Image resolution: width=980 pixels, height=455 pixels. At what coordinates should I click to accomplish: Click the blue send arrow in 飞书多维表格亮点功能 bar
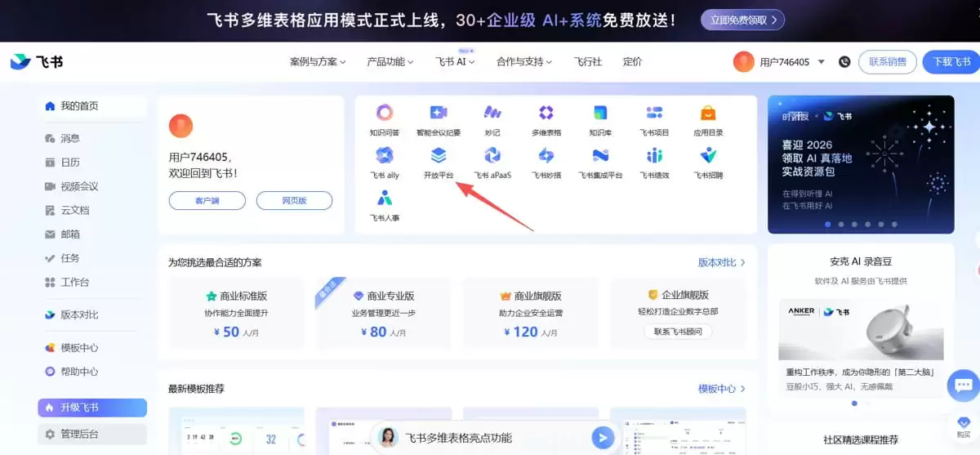603,438
